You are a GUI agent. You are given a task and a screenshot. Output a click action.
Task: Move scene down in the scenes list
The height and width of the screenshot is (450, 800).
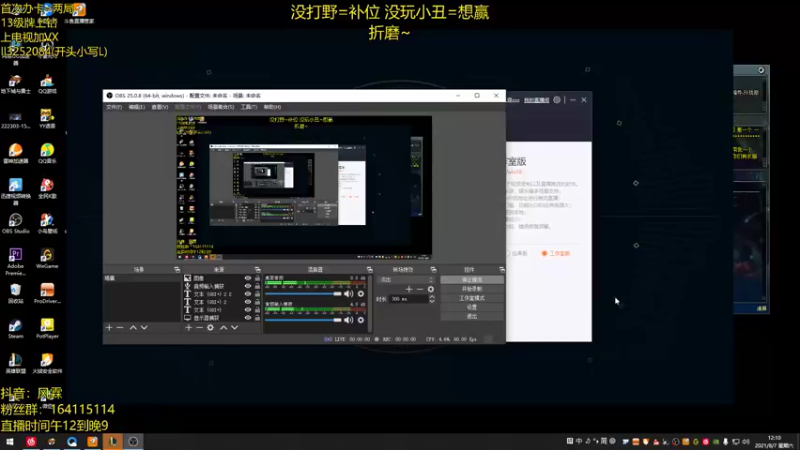(144, 328)
